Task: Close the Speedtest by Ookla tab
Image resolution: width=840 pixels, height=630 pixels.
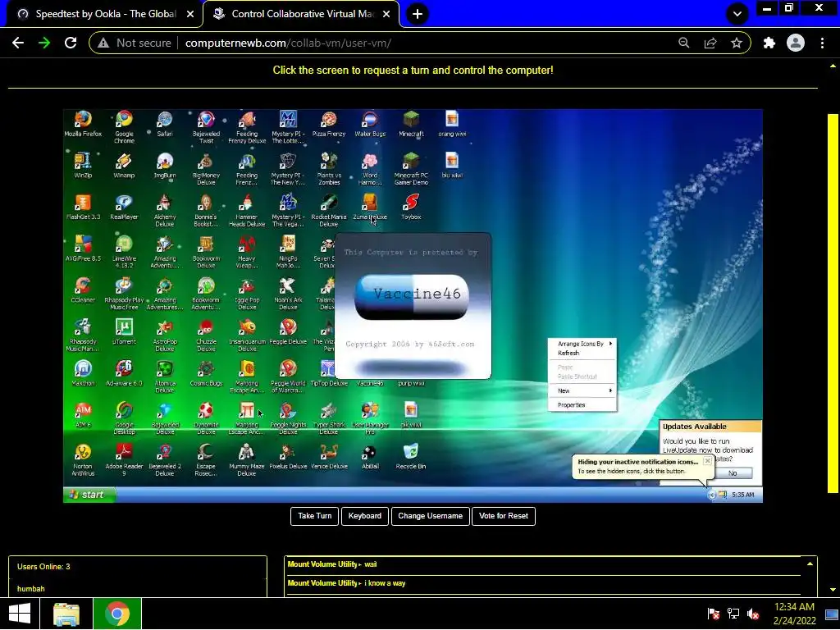Action: 190,14
